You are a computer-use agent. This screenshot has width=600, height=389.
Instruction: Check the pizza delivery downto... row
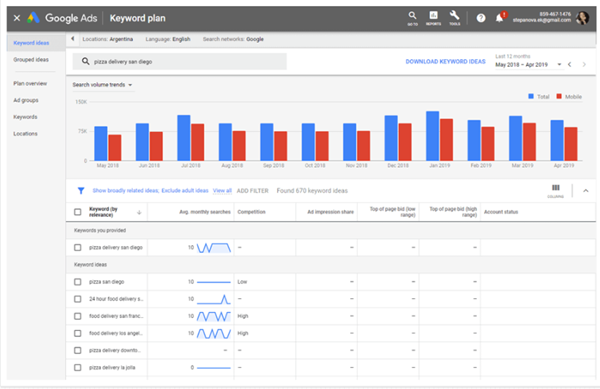point(78,350)
